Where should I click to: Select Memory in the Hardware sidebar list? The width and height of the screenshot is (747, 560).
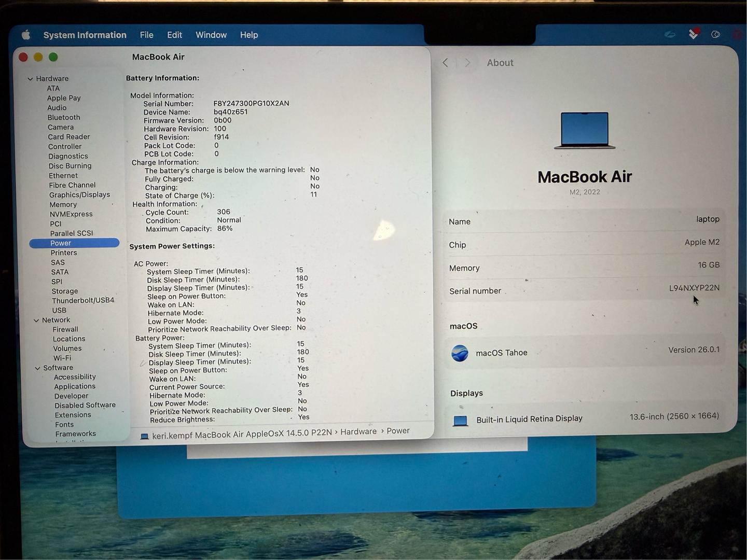(63, 205)
